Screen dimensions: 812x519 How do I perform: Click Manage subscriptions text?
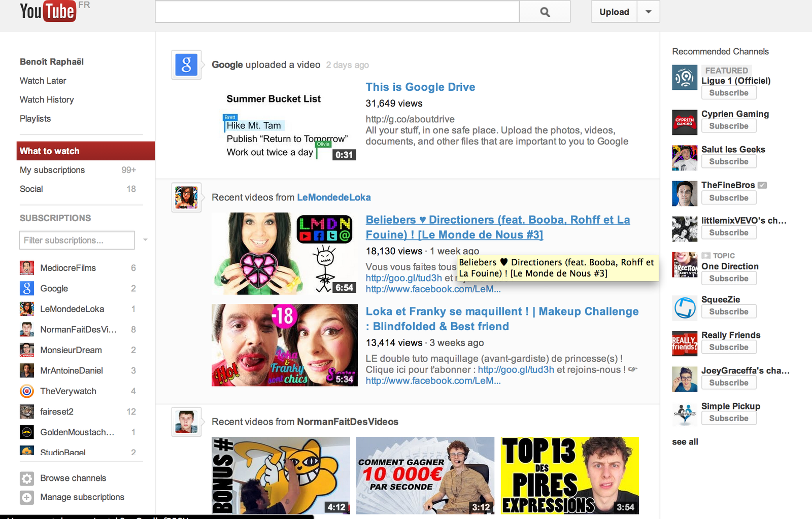coord(82,497)
